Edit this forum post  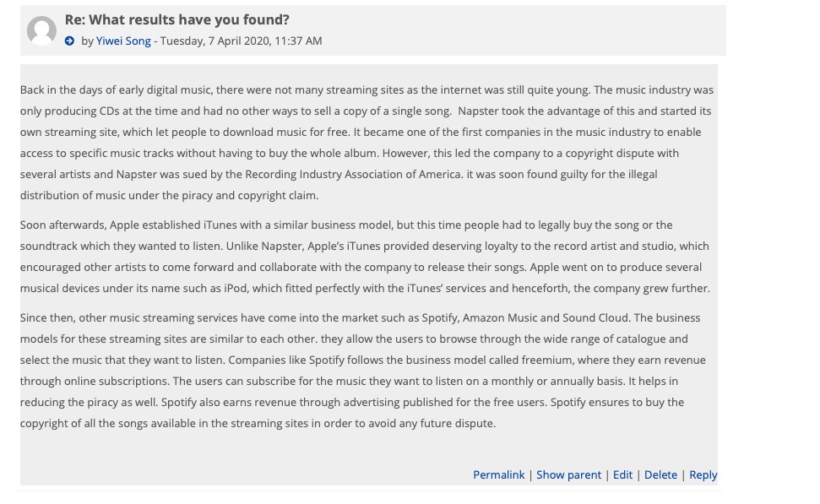pyautogui.click(x=622, y=474)
